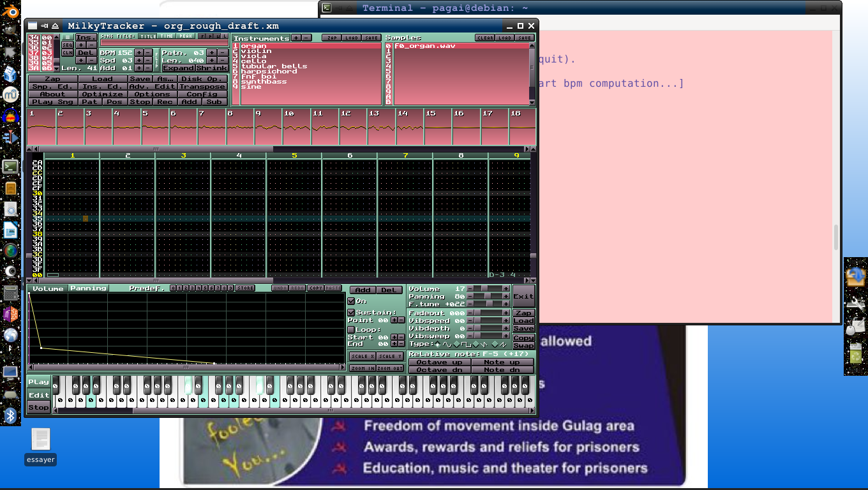Select the square vibrato type radio

(456, 344)
